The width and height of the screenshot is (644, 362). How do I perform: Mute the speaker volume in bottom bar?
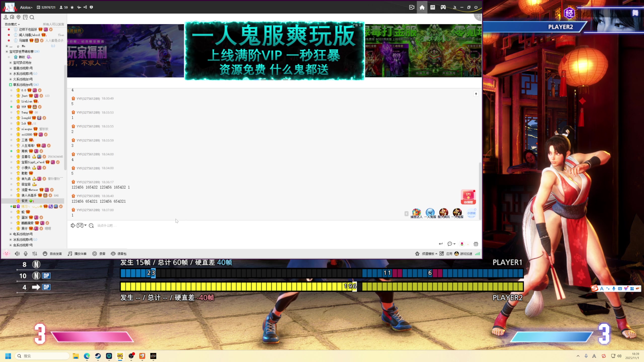pos(17,254)
